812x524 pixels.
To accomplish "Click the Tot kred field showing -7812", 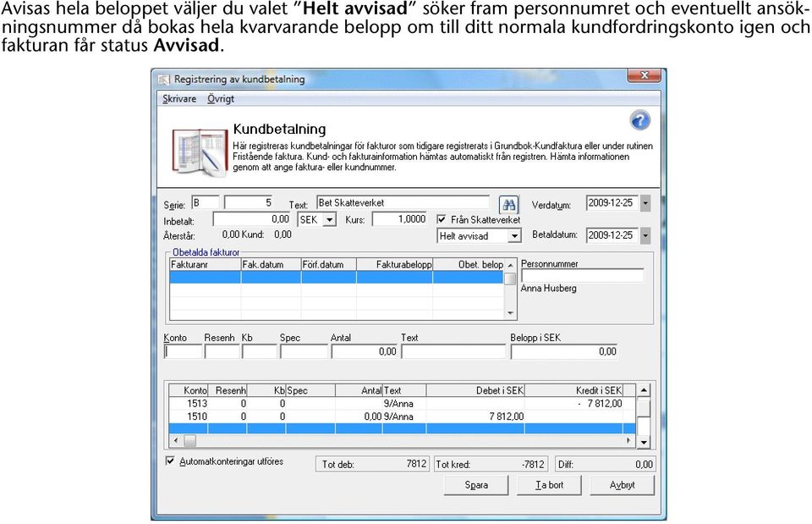I will 491,464.
